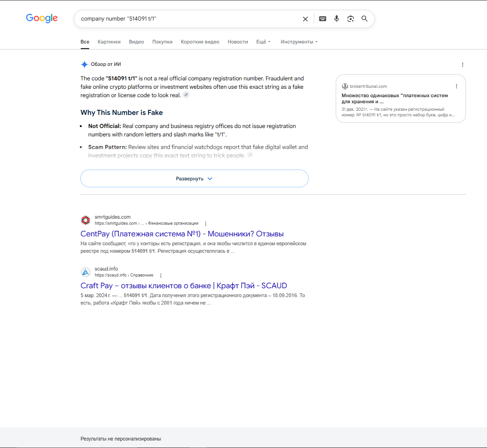The height and width of the screenshot is (448, 487).
Task: Click the magnifier search button
Action: pos(364,19)
